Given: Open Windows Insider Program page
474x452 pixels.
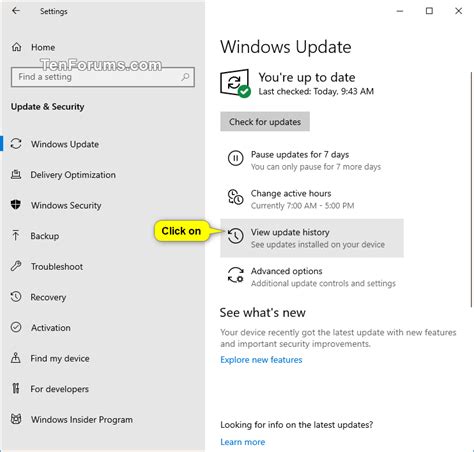Looking at the screenshot, I should coord(82,420).
